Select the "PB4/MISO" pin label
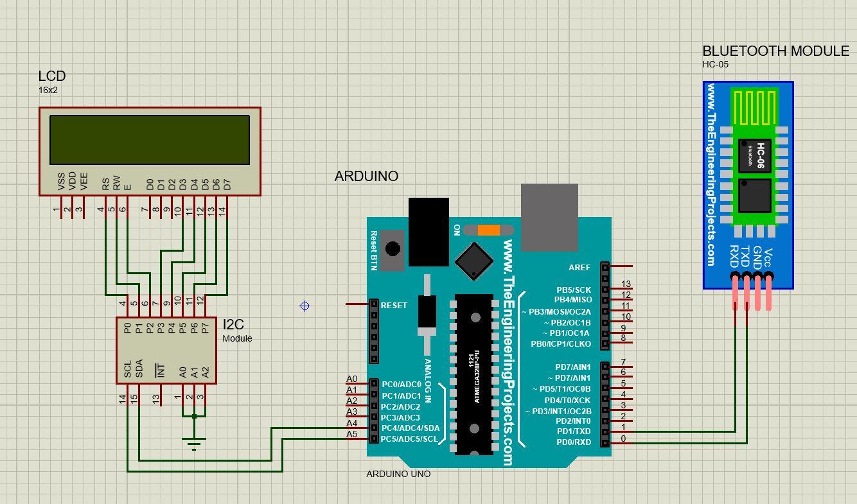 pos(573,300)
